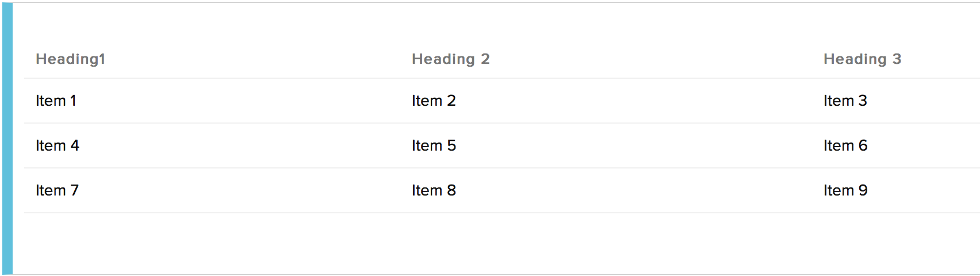
Task: Click the Item 2 cell
Action: (434, 101)
